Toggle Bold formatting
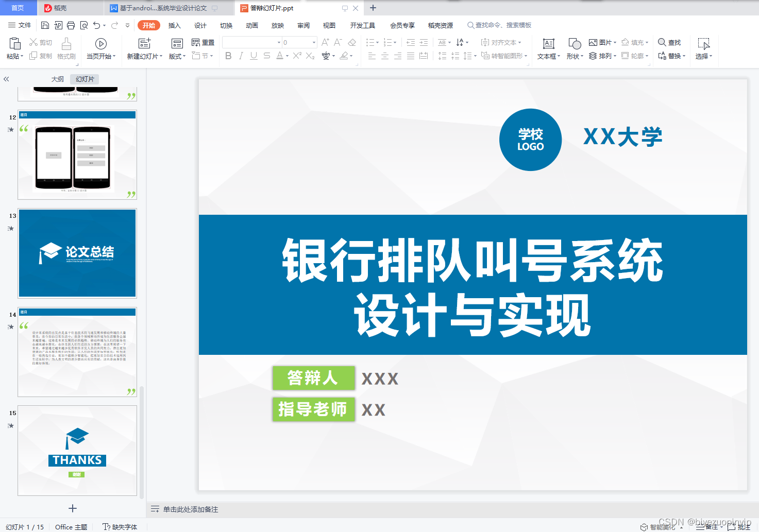 point(228,56)
